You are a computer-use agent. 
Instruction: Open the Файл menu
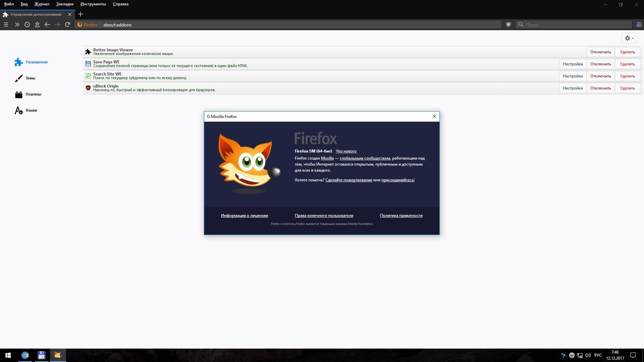pyautogui.click(x=9, y=4)
